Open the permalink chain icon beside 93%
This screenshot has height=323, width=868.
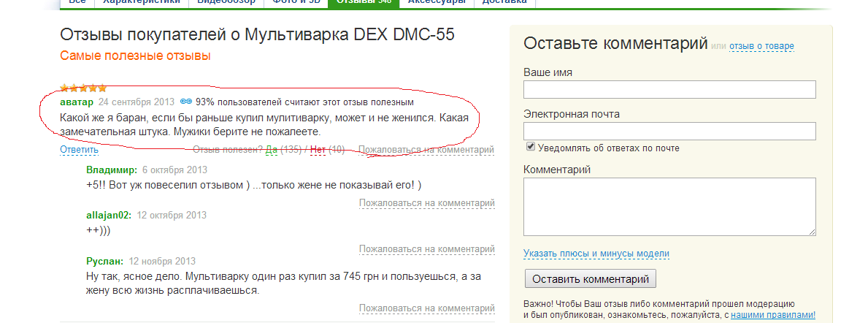186,102
